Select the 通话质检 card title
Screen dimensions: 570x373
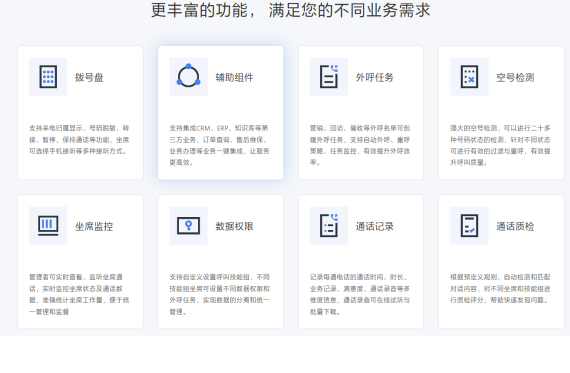[x=515, y=226]
